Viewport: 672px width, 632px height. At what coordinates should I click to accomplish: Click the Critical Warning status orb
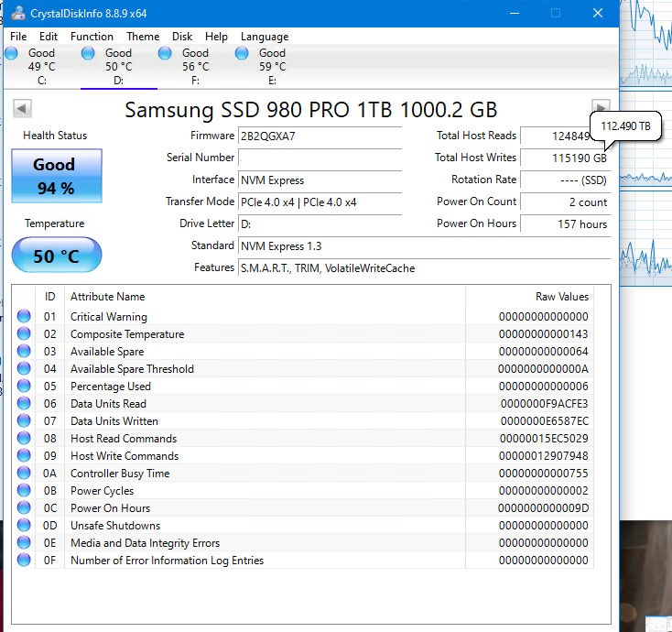point(24,316)
